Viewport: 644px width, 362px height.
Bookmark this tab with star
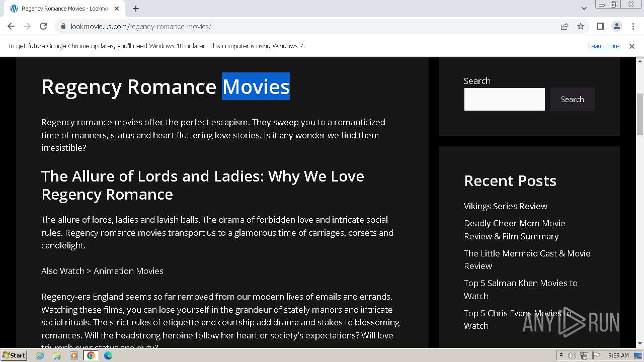[581, 26]
